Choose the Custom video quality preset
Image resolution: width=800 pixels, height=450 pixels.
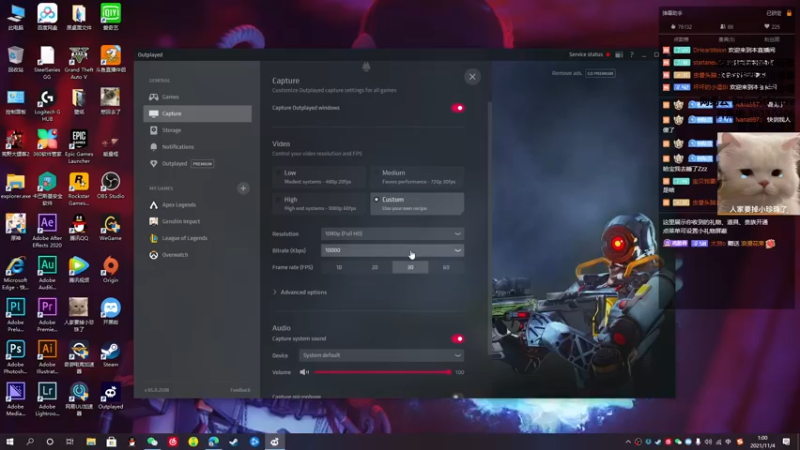tap(417, 204)
